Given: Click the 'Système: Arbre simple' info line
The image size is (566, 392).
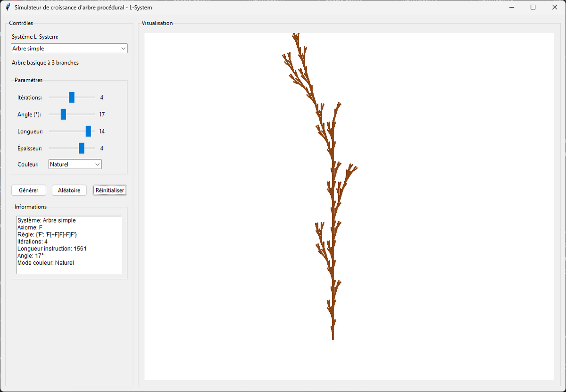Looking at the screenshot, I should (46, 220).
